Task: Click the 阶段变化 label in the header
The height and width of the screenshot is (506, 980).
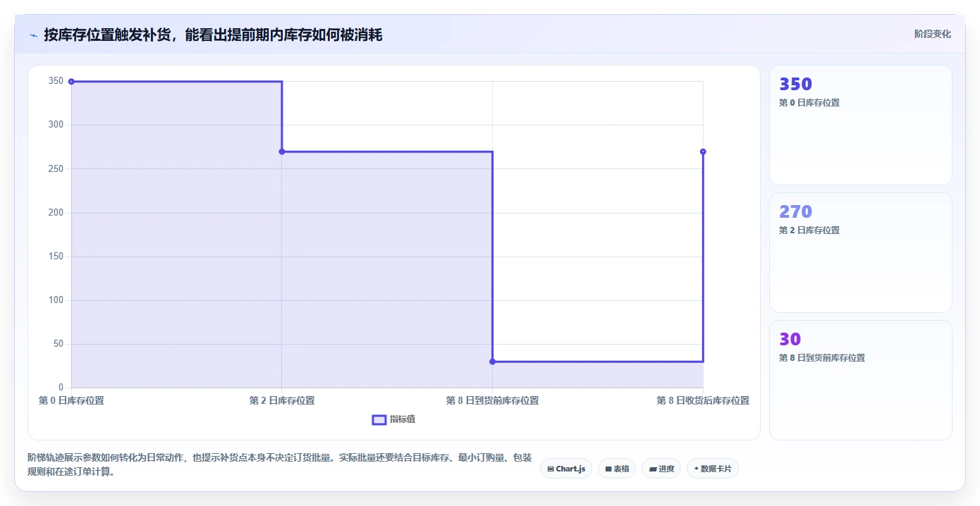Action: pos(933,34)
